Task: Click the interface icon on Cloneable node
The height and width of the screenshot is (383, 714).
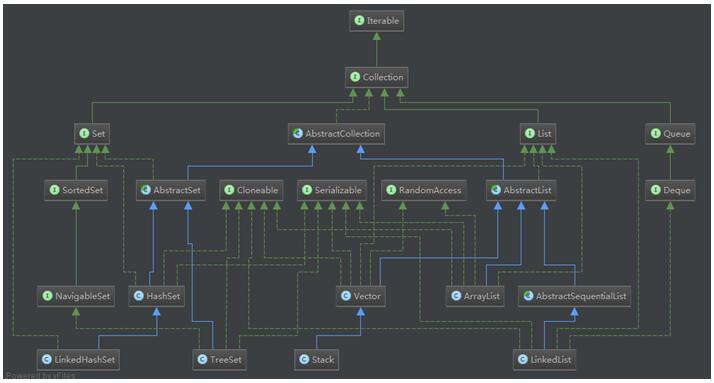Action: point(229,190)
